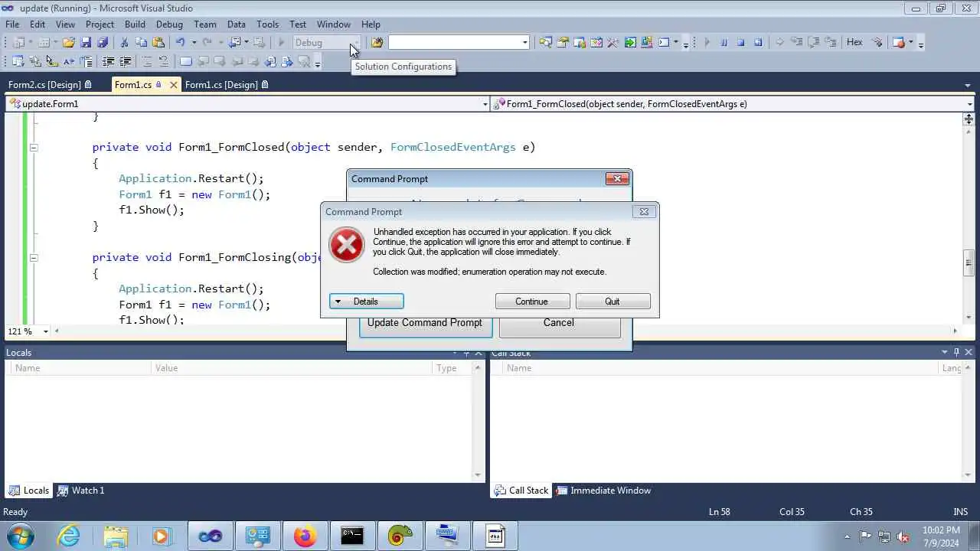Click the Properties Window toolbar icon

[x=563, y=43]
